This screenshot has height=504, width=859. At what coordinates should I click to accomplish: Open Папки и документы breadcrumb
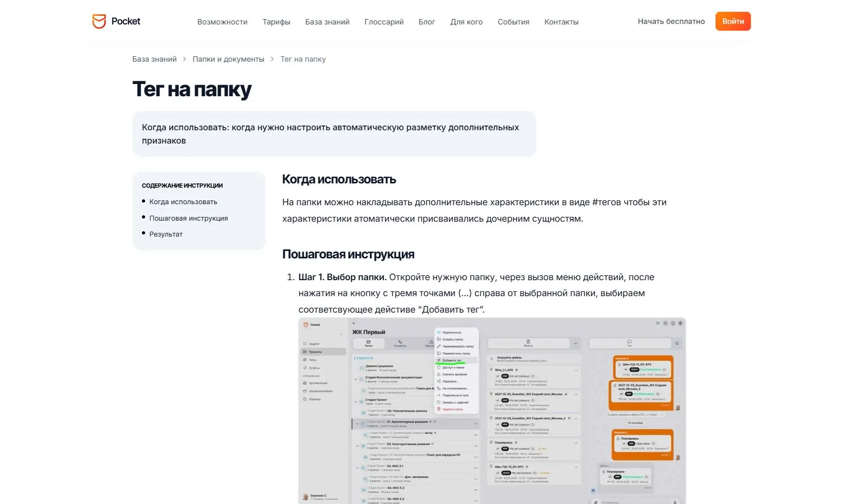[x=229, y=59]
